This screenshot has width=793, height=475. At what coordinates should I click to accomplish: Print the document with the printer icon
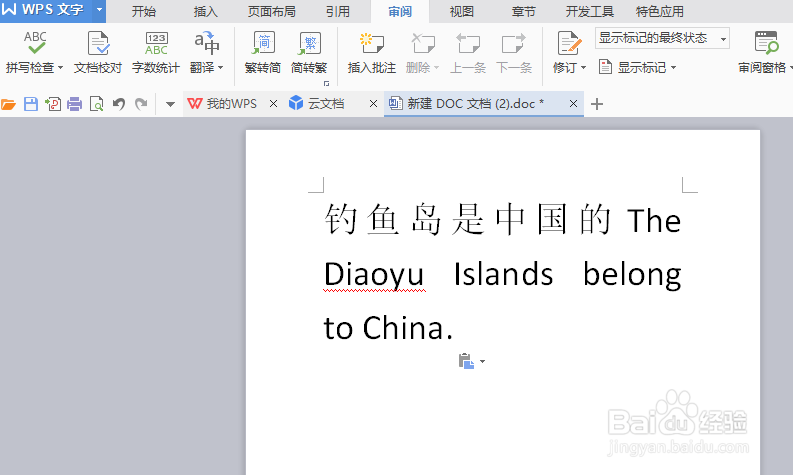point(74,104)
